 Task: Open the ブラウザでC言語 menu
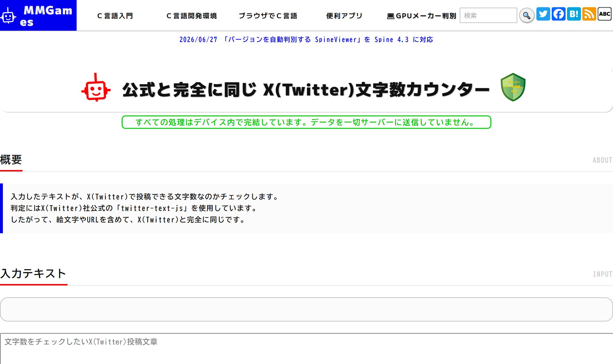point(268,16)
